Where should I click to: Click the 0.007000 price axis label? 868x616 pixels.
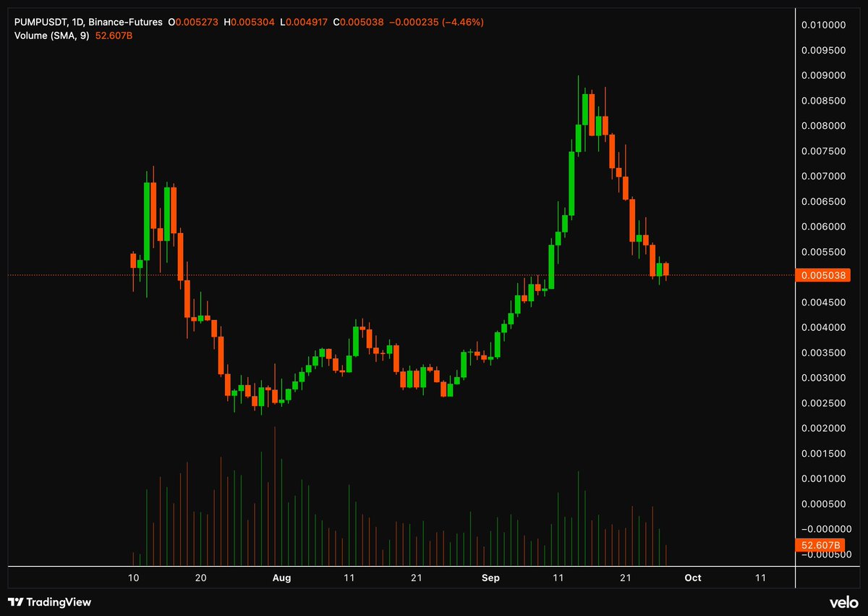(x=823, y=177)
